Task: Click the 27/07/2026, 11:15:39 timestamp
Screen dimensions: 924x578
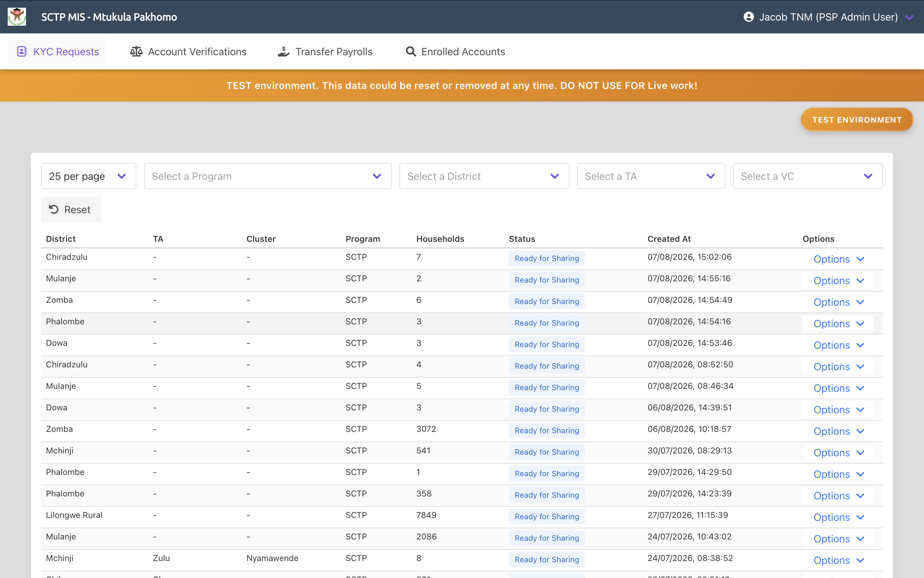Action: (x=688, y=515)
